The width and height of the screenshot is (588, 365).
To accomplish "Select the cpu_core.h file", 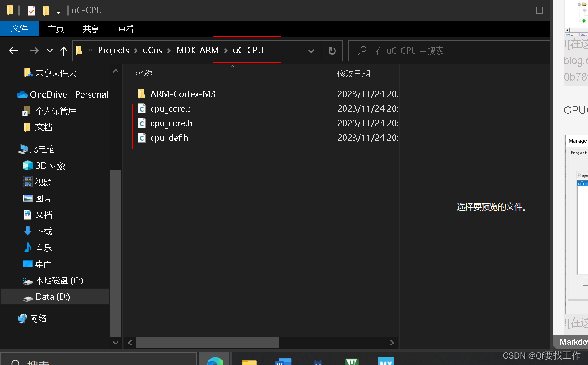I will [171, 123].
